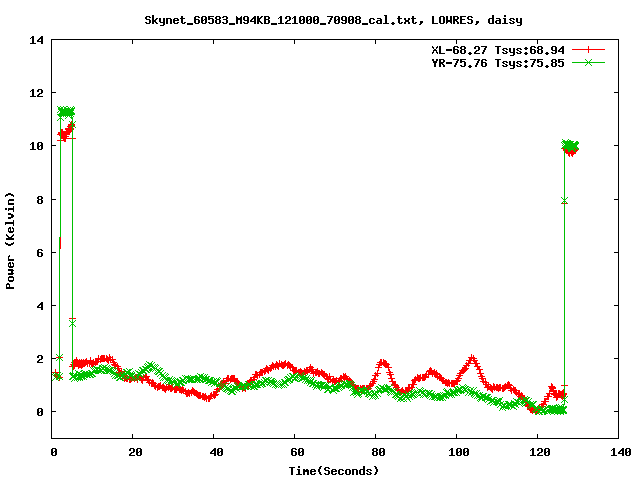
Task: Click the x-axis tick label 120
Action: tap(540, 452)
